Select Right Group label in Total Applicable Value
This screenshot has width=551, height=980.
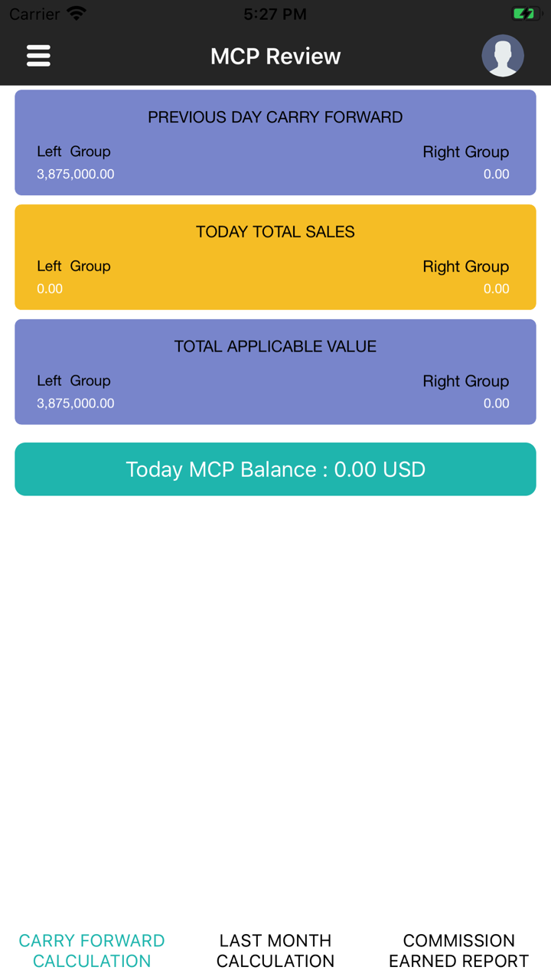(465, 381)
